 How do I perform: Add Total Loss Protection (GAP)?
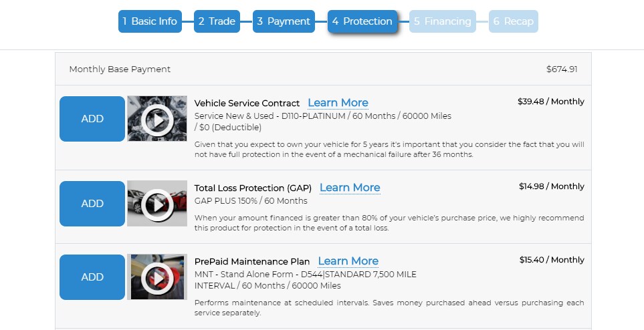(92, 204)
